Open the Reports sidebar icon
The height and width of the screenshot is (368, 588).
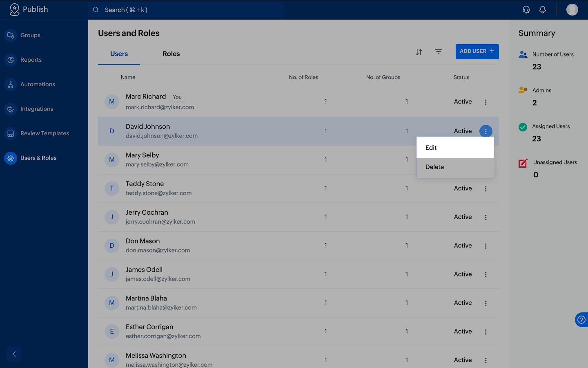[x=11, y=60]
